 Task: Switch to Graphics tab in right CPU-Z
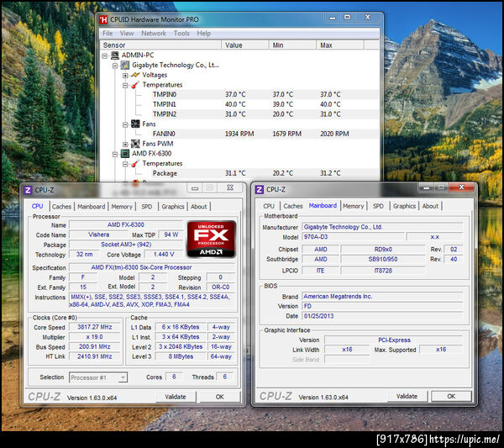pos(404,206)
